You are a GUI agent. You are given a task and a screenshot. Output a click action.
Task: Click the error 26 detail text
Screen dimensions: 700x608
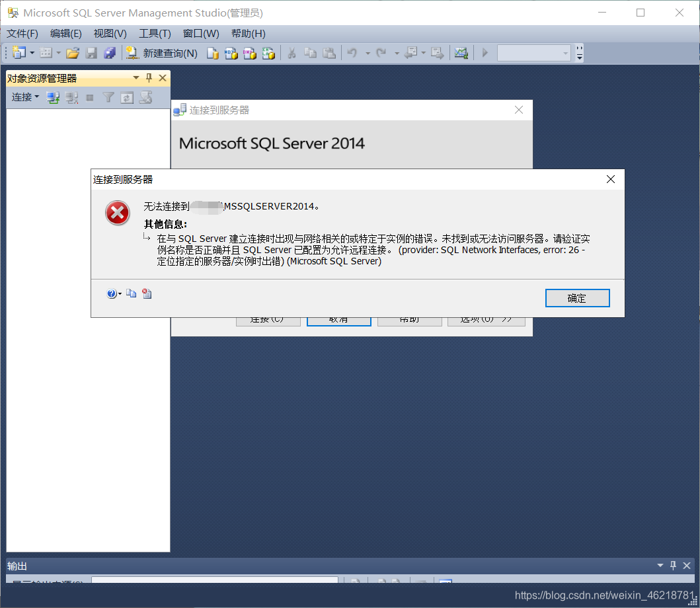pos(373,250)
